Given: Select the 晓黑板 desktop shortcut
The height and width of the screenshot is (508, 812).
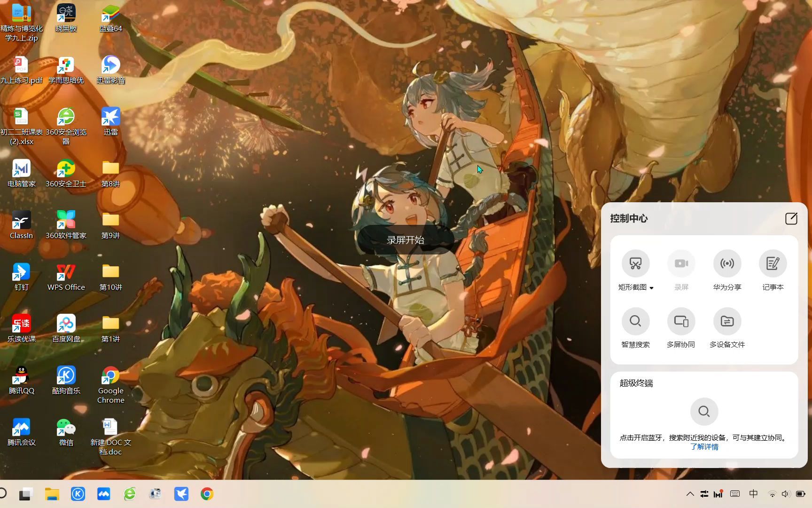Looking at the screenshot, I should 66,18.
